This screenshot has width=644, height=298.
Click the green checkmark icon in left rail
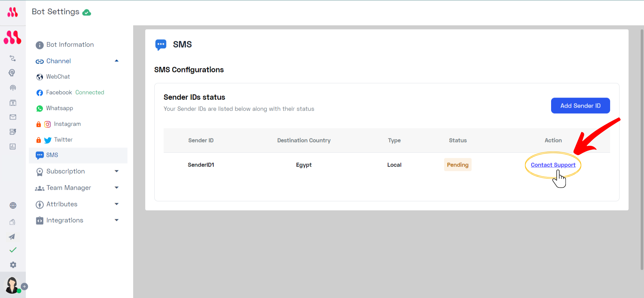point(13,250)
